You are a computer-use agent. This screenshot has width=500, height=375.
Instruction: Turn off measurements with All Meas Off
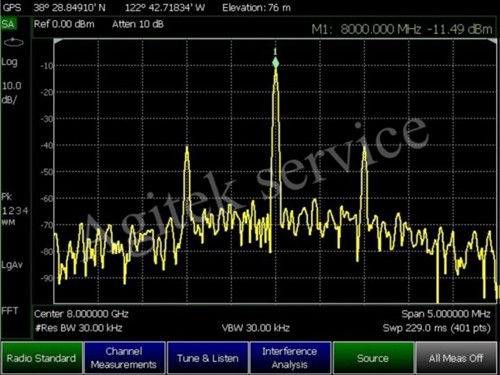click(456, 358)
